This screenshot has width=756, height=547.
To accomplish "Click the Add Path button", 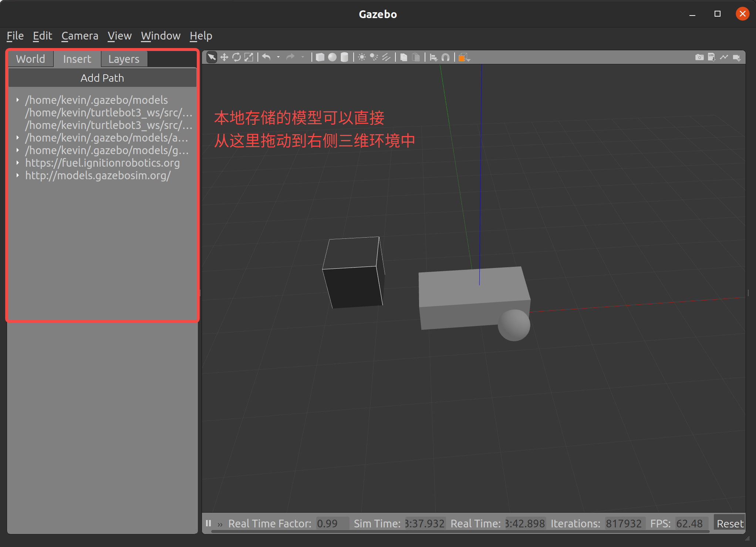I will point(102,78).
